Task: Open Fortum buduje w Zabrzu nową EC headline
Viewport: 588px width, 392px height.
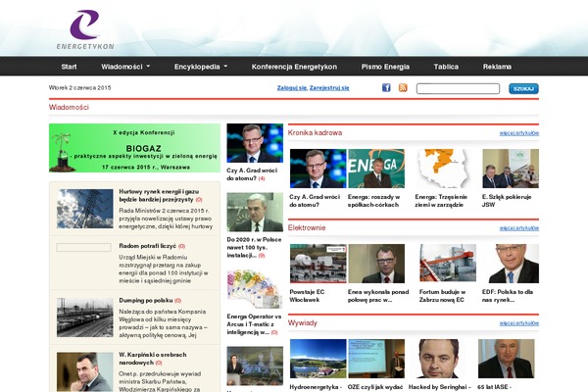Action: coord(442,296)
